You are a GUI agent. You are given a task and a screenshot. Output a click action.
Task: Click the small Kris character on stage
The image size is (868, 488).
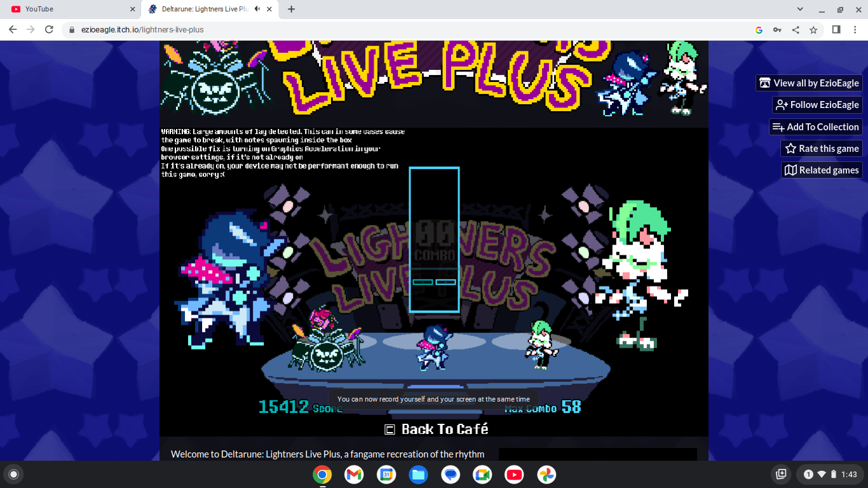pyautogui.click(x=434, y=346)
